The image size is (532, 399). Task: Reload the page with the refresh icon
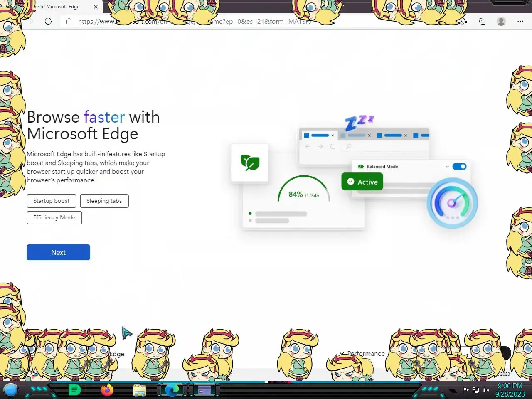pos(48,21)
